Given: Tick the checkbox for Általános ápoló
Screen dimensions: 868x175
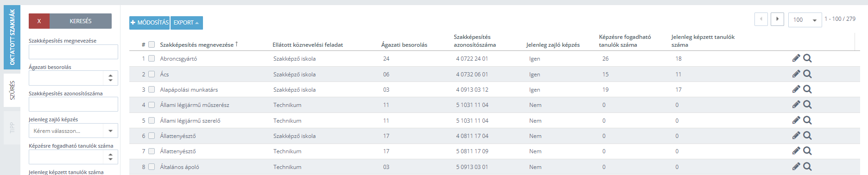Looking at the screenshot, I should click(152, 167).
